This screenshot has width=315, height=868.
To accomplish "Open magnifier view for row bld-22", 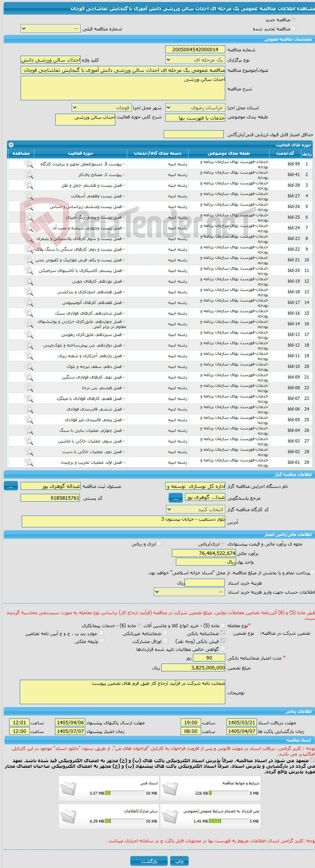I will 28,249.
